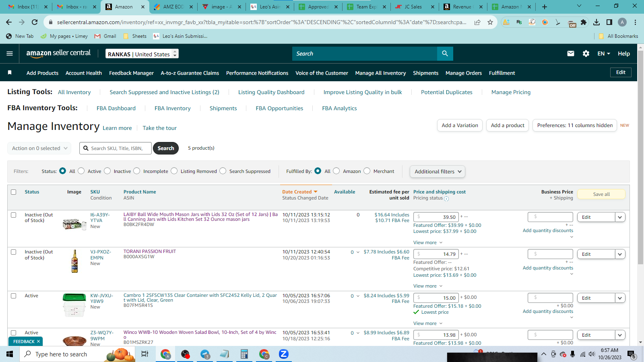Expand View more in the TORANI row
This screenshot has width=644, height=362.
428,286
